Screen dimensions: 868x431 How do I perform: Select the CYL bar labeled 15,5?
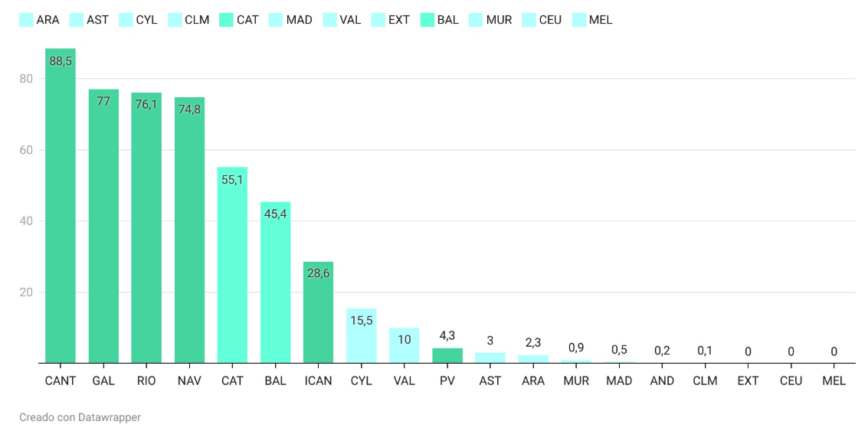(361, 337)
